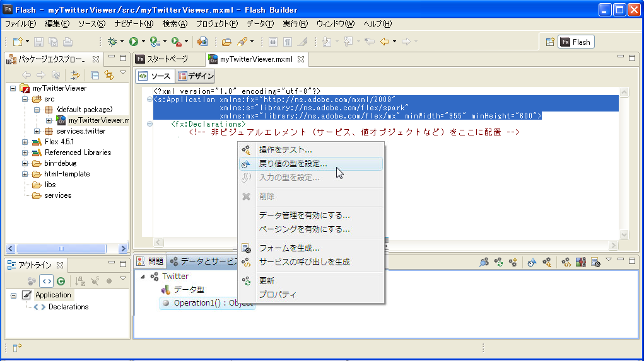Toggle Outline alphabetical sort icon

coord(79,282)
